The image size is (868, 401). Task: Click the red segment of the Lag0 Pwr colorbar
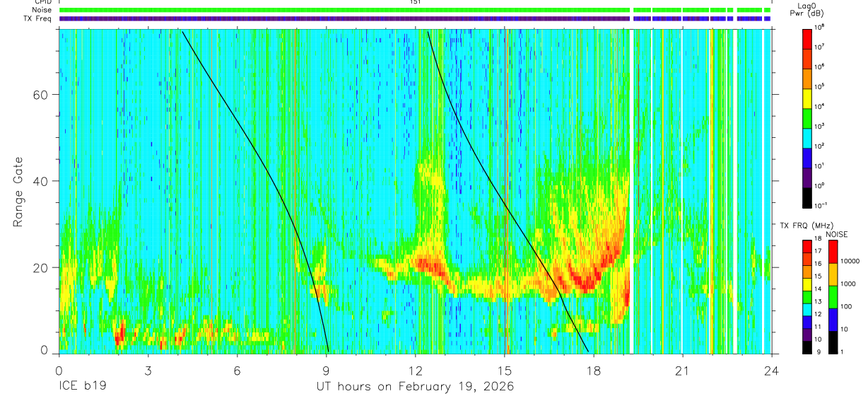coord(807,39)
